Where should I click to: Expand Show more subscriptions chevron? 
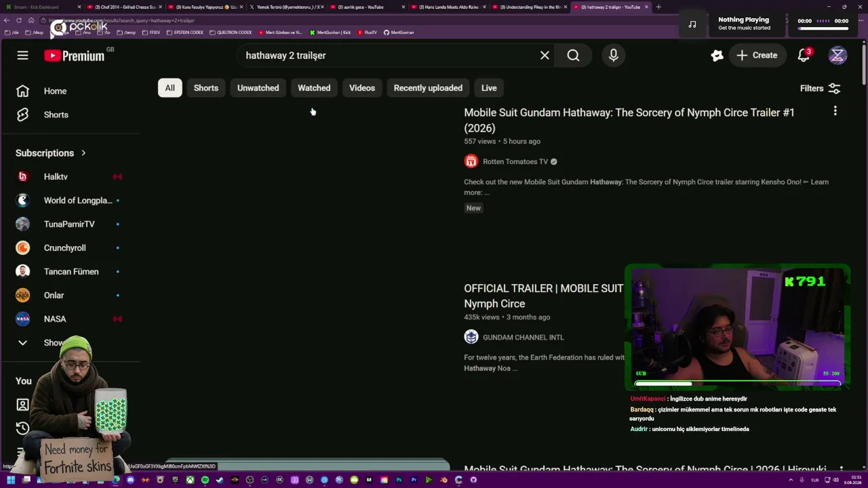22,343
